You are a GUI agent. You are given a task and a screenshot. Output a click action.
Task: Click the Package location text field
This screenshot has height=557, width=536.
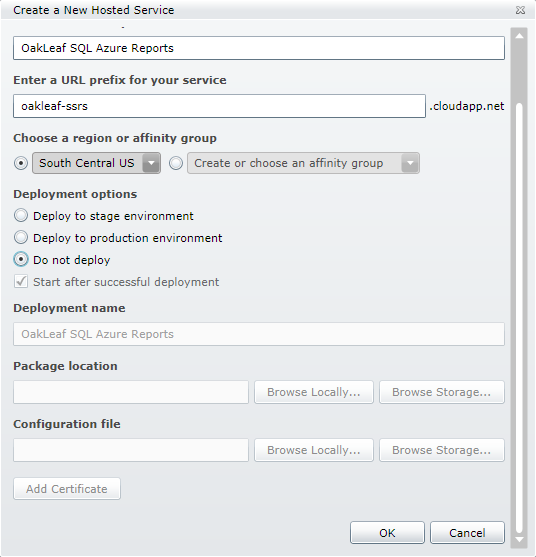(131, 392)
